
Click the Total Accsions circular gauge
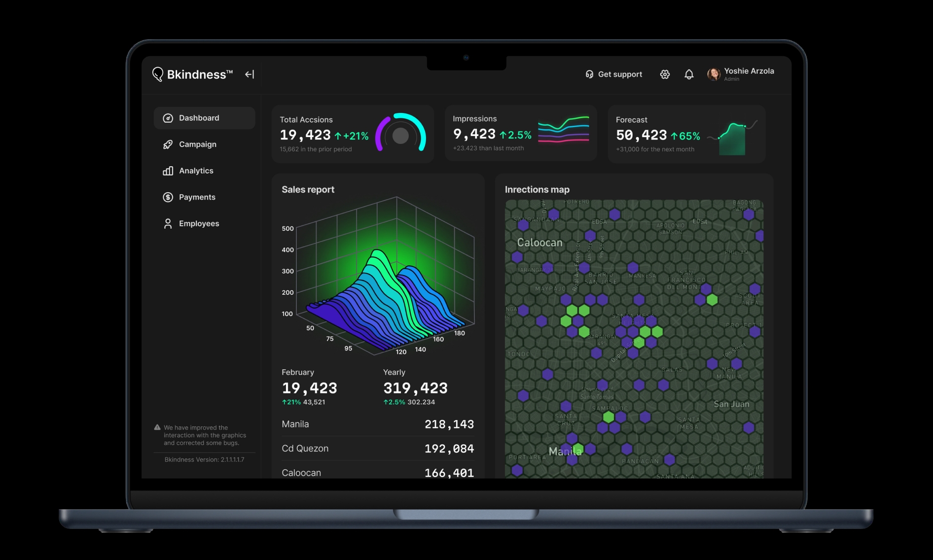[400, 135]
